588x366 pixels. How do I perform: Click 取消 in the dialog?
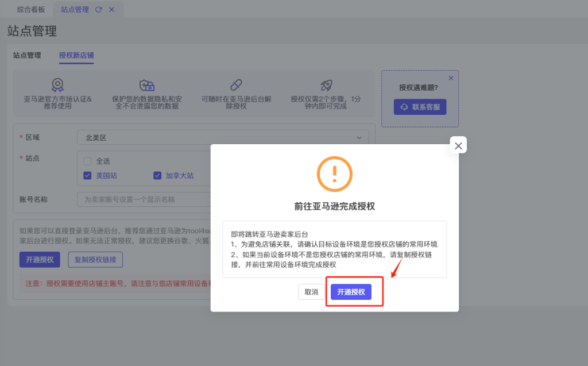[311, 292]
